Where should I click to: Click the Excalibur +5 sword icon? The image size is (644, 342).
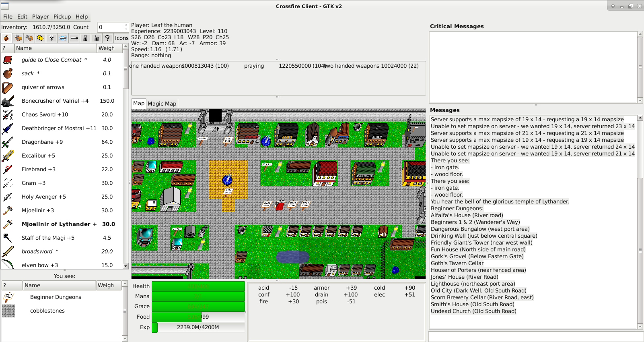[8, 155]
